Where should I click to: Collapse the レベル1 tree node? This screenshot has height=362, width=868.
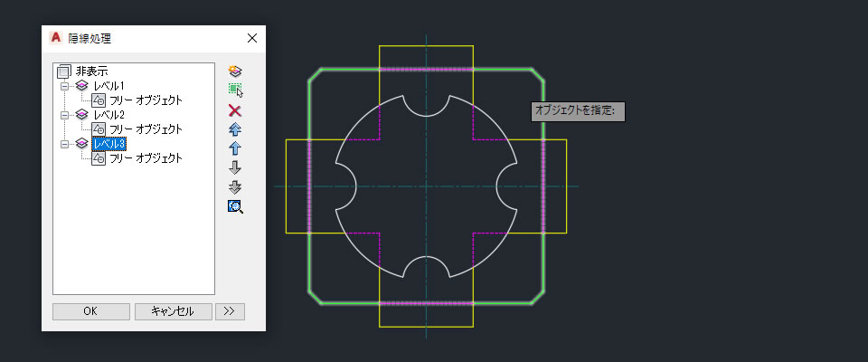tap(64, 86)
